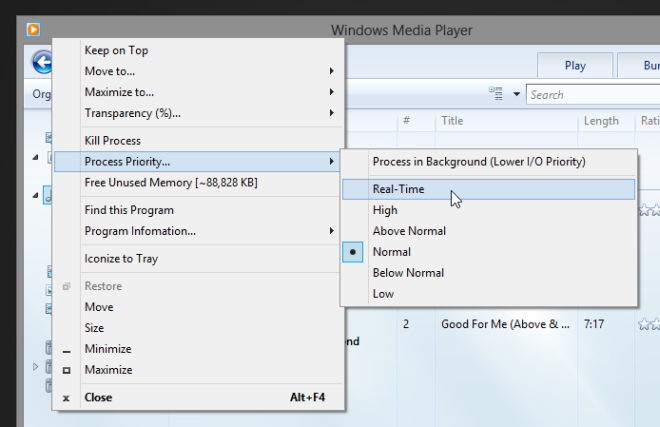660x427 pixels.
Task: Click the view options icon beside Search
Action: pyautogui.click(x=495, y=93)
